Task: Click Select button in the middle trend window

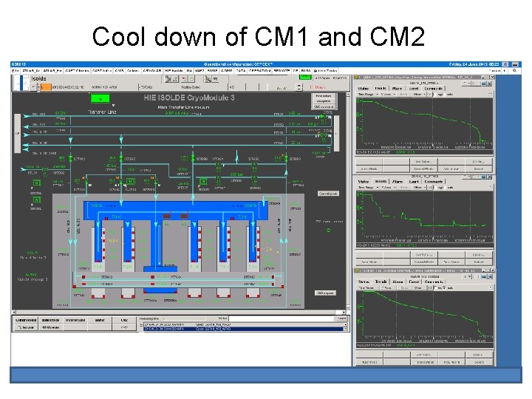Action: tap(479, 262)
